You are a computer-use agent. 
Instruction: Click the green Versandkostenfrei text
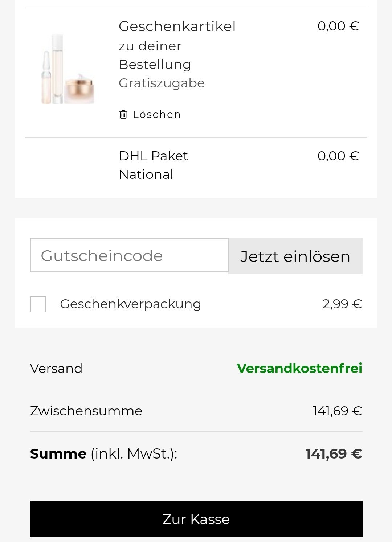(299, 369)
